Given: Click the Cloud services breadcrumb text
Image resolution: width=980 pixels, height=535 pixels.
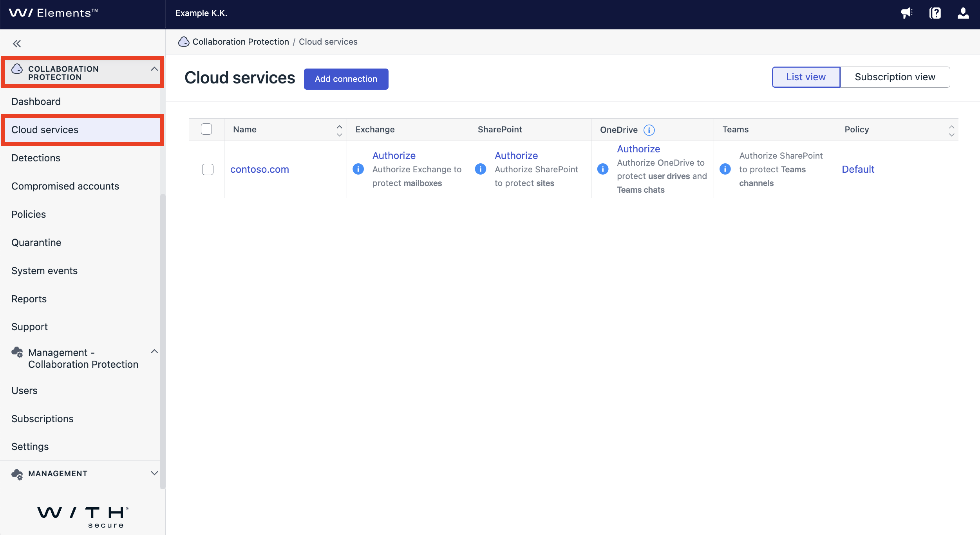Looking at the screenshot, I should (328, 42).
